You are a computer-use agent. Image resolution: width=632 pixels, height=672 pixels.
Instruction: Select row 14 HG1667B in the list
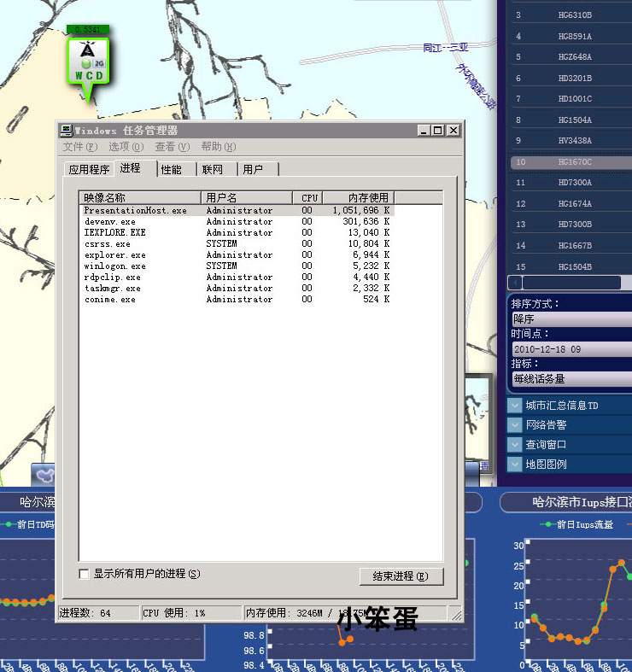571,246
